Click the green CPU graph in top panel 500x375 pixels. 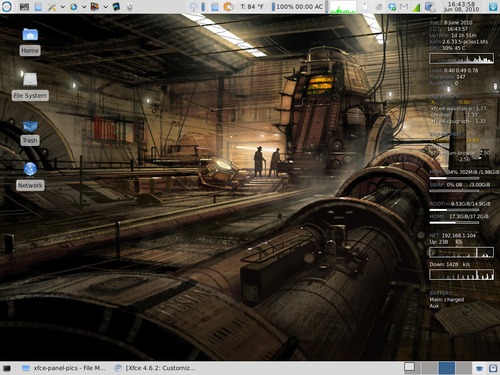point(343,7)
